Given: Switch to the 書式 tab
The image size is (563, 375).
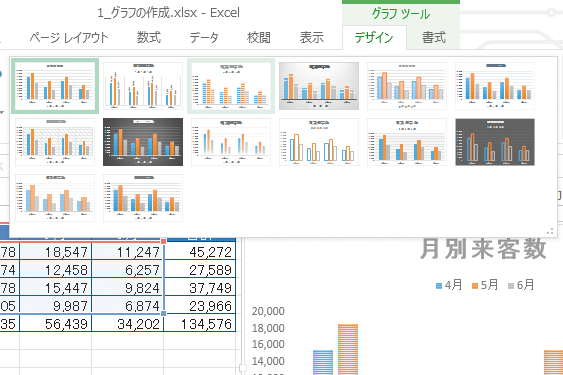Looking at the screenshot, I should 433,37.
